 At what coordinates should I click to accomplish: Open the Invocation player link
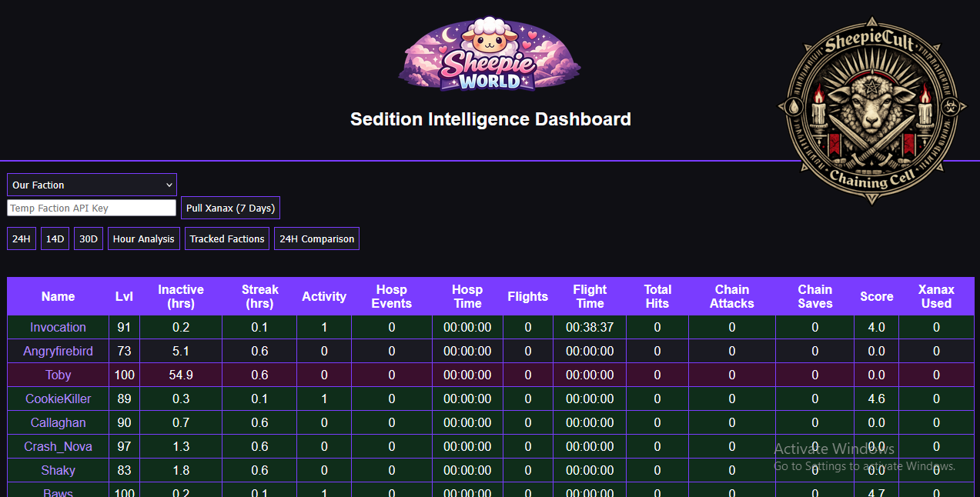(58, 328)
